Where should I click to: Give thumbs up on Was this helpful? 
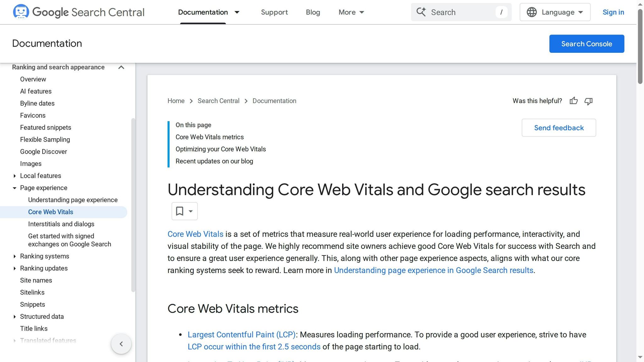point(574,101)
